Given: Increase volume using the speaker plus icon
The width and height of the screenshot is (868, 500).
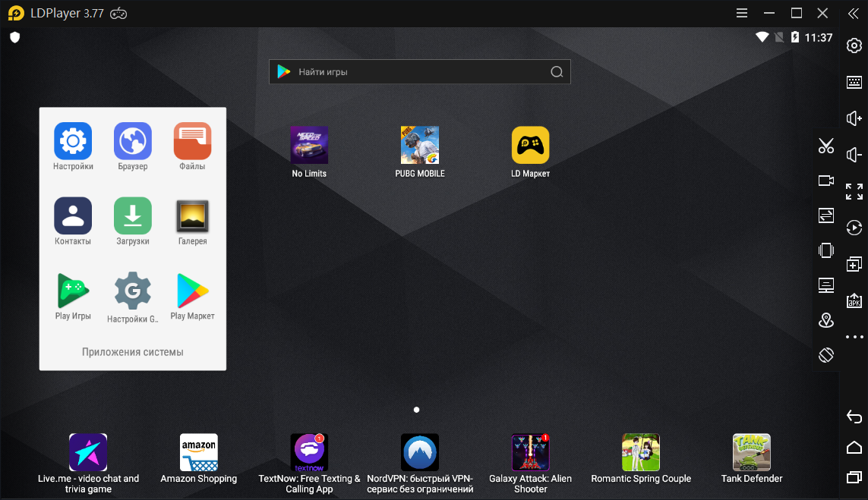Looking at the screenshot, I should [x=854, y=118].
